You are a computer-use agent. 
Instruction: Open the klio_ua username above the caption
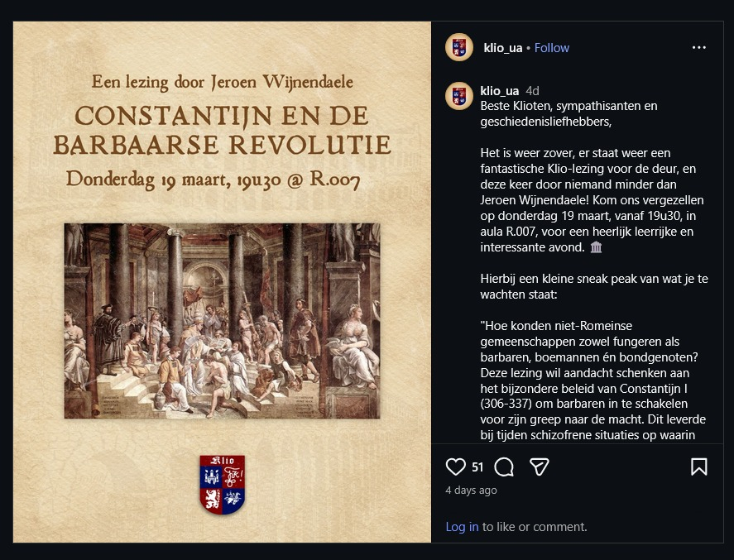coord(500,91)
